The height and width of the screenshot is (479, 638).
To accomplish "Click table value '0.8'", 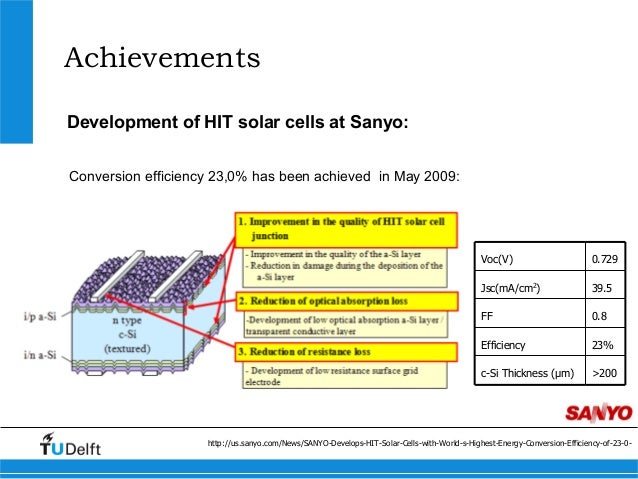I will (605, 314).
